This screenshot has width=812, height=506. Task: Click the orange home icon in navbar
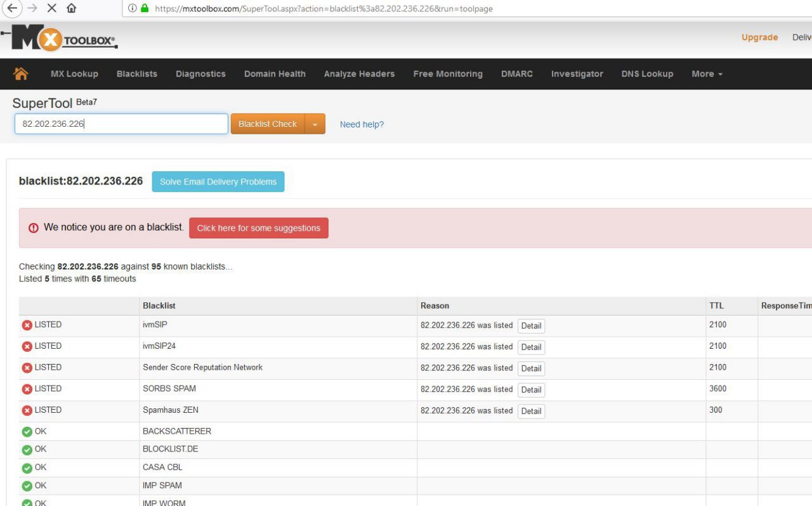tap(21, 74)
